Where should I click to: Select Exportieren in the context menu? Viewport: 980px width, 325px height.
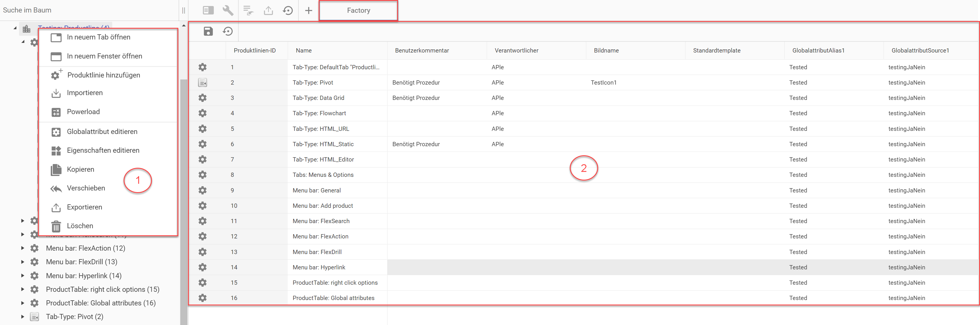(84, 207)
